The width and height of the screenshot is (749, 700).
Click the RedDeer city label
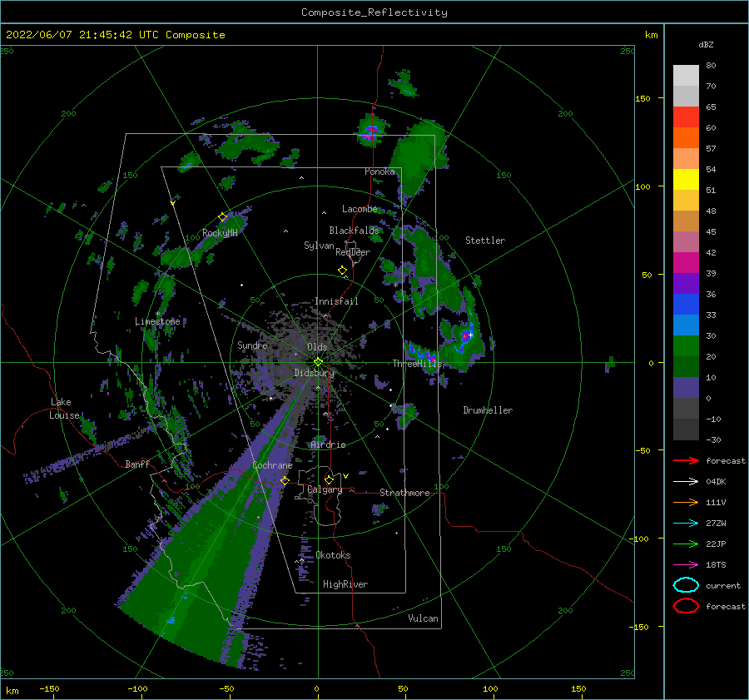coord(353,252)
